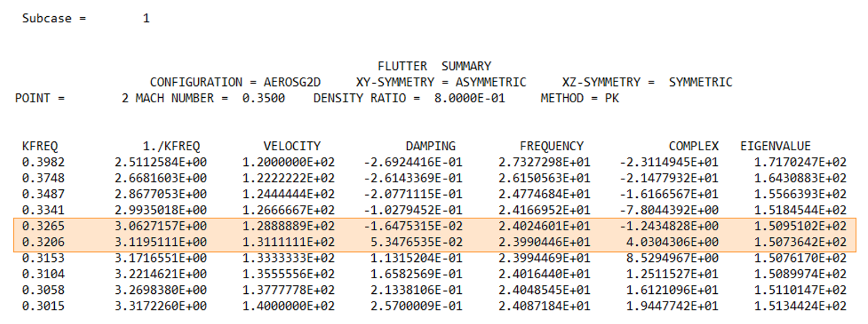The image size is (868, 324).
Task: Click the VELOCITY column header
Action: pos(292,146)
